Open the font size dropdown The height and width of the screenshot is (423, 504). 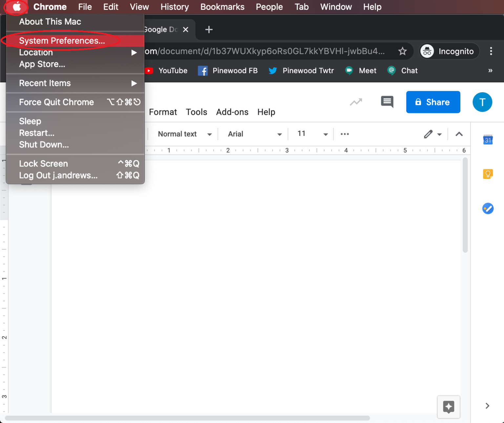pyautogui.click(x=310, y=134)
